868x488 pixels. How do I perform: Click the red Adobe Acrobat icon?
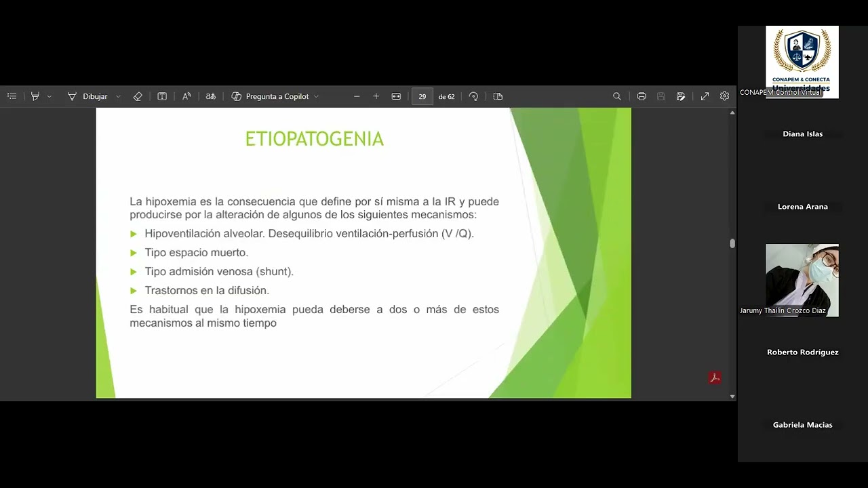714,378
